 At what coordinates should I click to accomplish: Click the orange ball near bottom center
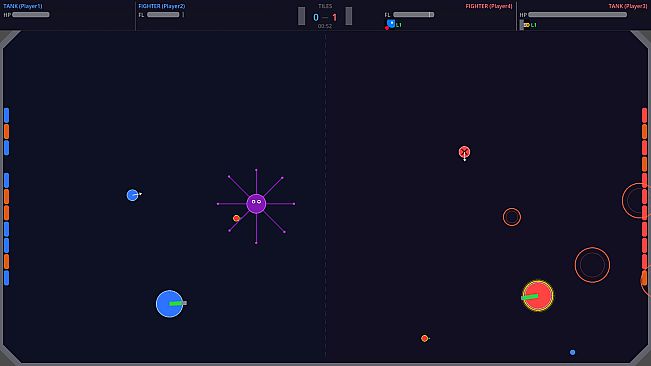pyautogui.click(x=424, y=339)
